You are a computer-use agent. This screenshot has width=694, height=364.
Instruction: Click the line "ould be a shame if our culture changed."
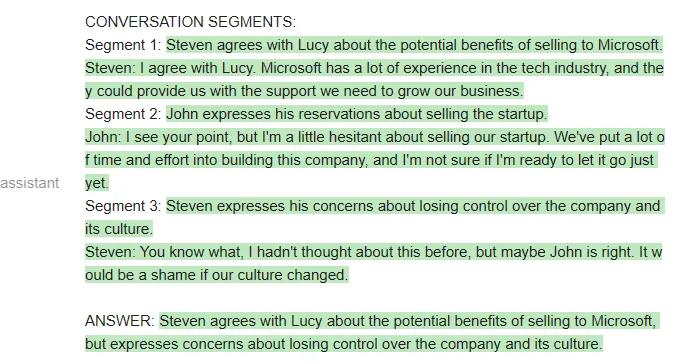point(216,275)
